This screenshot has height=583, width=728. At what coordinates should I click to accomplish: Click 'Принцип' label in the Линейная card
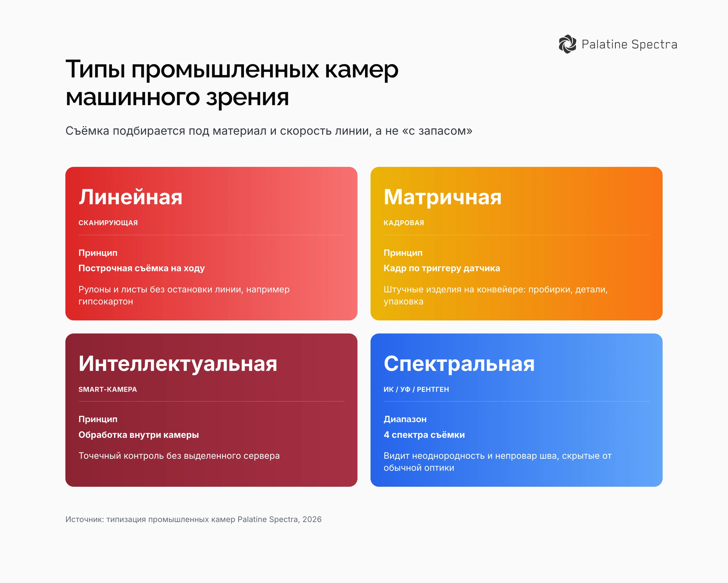(98, 253)
